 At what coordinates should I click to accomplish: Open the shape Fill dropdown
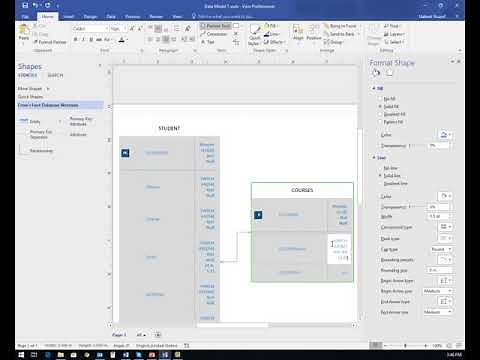click(x=271, y=26)
